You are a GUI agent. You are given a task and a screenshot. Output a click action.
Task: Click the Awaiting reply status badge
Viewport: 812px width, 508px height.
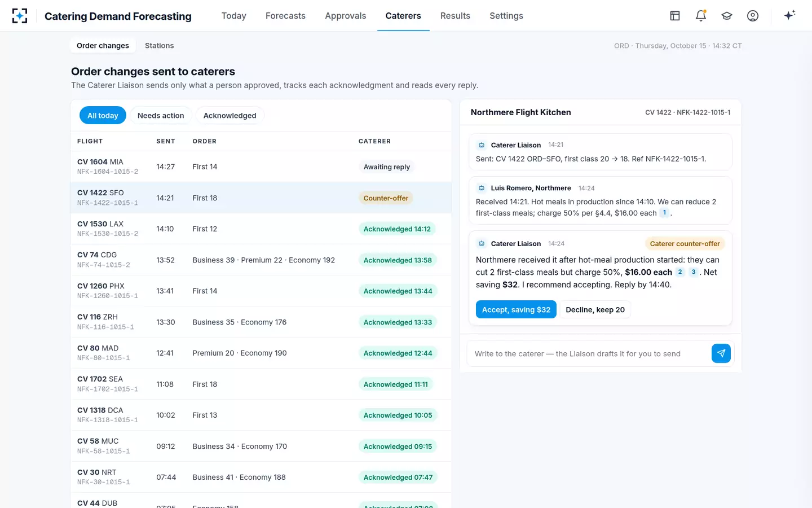click(387, 167)
